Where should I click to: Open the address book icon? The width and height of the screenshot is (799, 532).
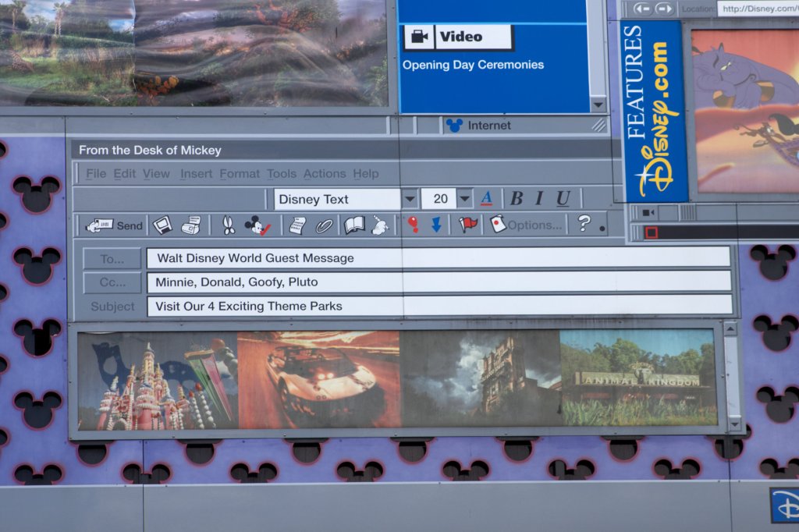coord(354,225)
